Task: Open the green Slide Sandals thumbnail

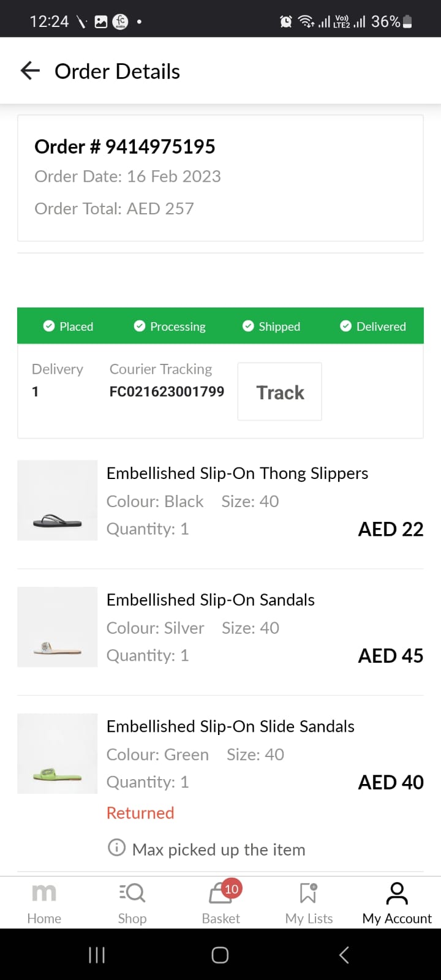Action: pos(58,753)
